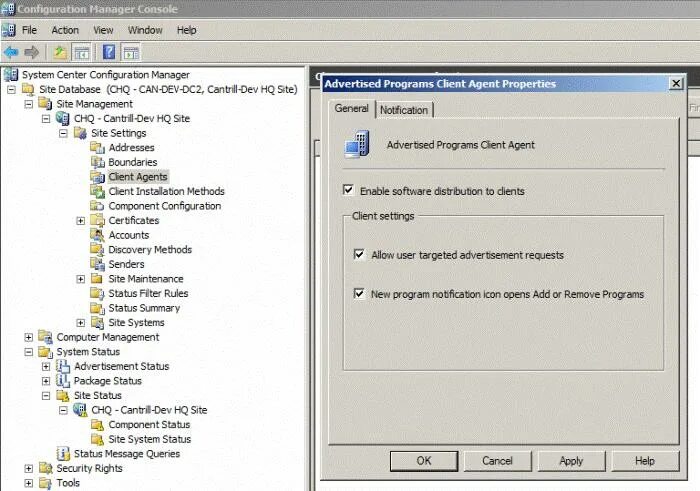
Task: Select the General tab in properties dialog
Action: (x=351, y=108)
